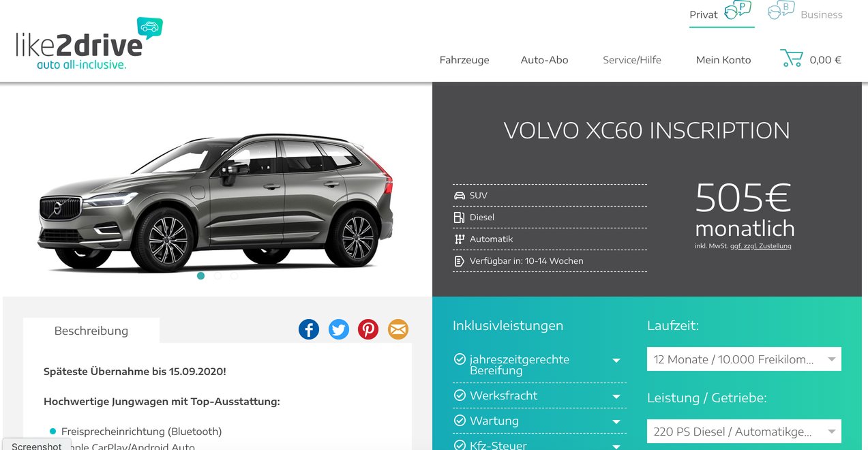The height and width of the screenshot is (450, 868).
Task: Open the shopping cart icon
Action: pyautogui.click(x=791, y=58)
